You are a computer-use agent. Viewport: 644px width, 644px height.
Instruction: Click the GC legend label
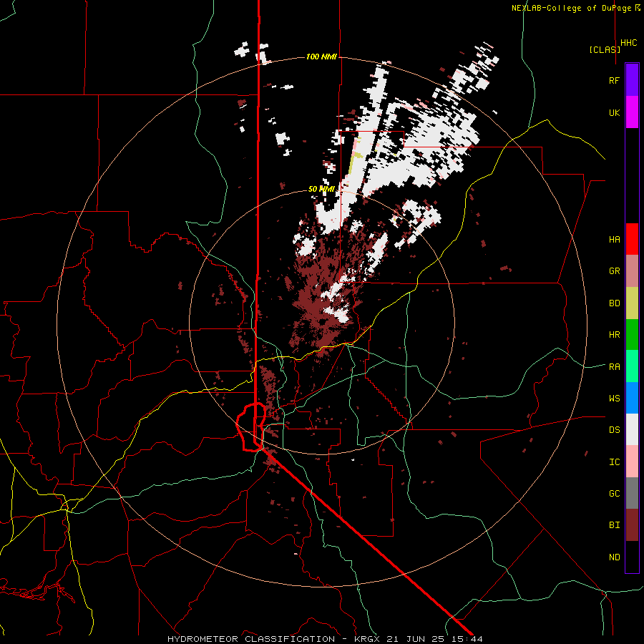click(x=614, y=494)
